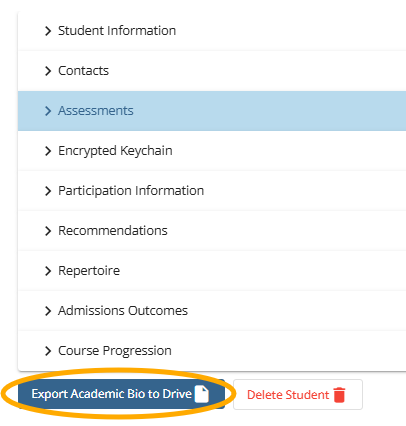Expand Student Information using its chevron
This screenshot has height=426, width=406.
click(48, 31)
